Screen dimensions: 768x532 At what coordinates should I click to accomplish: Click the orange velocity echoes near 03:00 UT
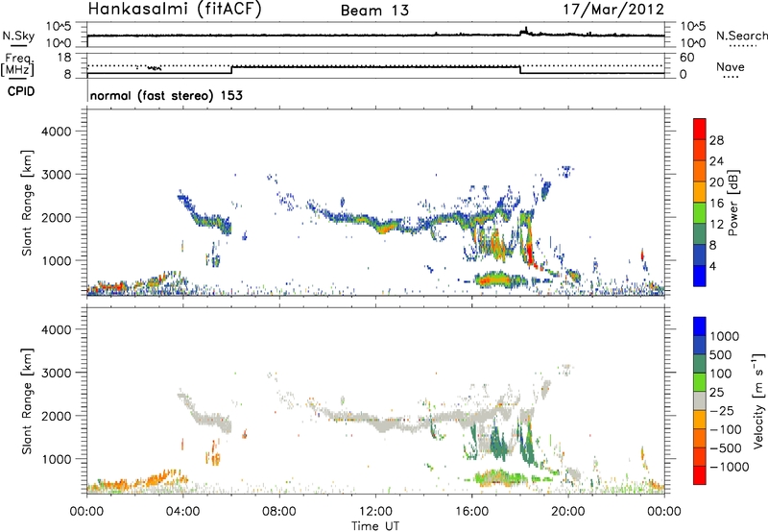coord(156,478)
